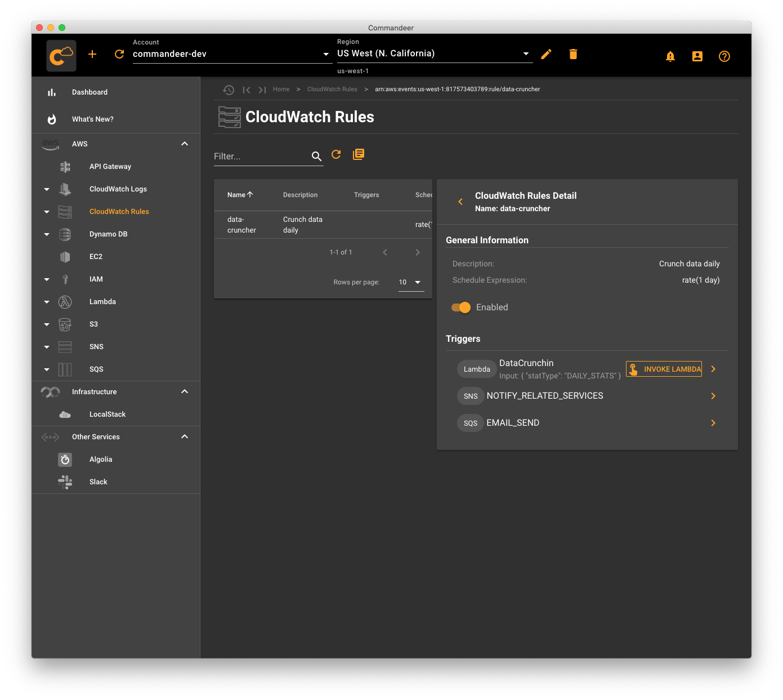
Task: Click the What's New flame icon
Action: 52,119
